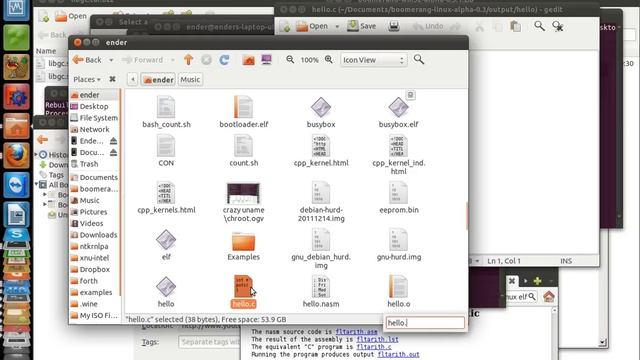Open the Back history dropdown arrow
The image size is (640, 360).
click(111, 60)
